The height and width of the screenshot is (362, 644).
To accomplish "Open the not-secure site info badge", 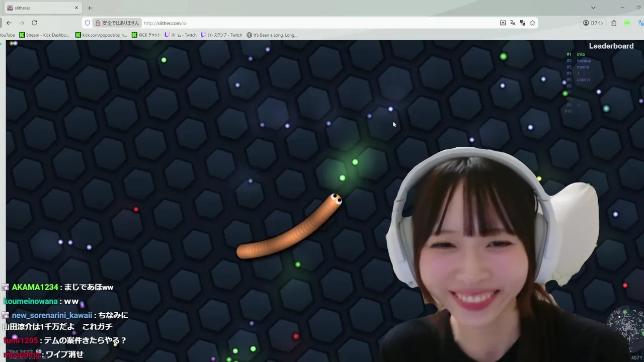I will (x=117, y=23).
